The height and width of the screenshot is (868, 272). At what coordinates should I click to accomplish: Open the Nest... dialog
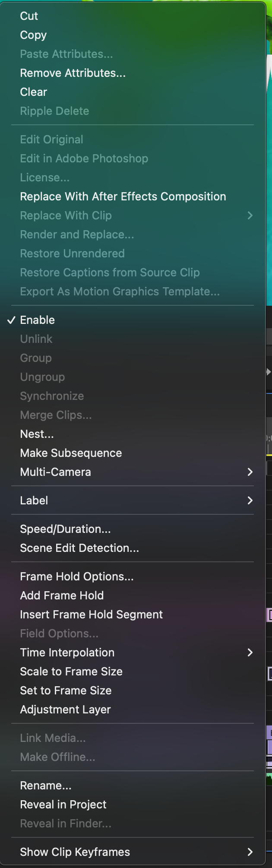pyautogui.click(x=37, y=434)
